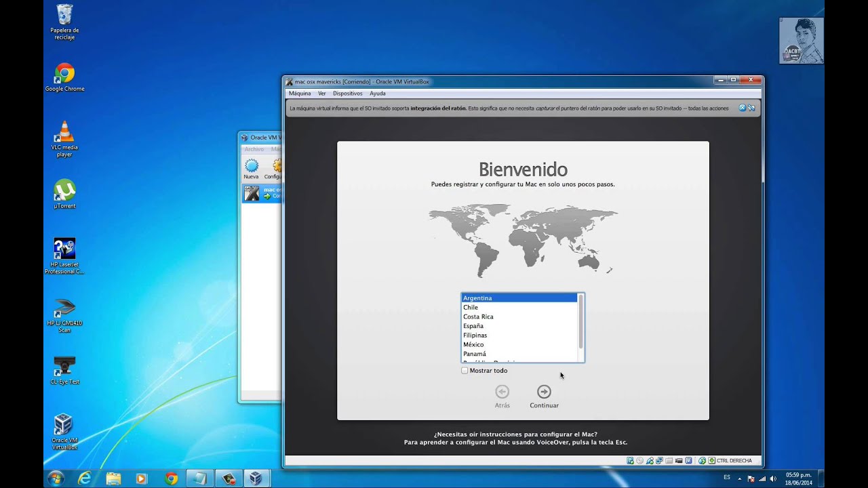Open the network signal tray icon
Viewport: 868px width, 488px height.
[762, 479]
